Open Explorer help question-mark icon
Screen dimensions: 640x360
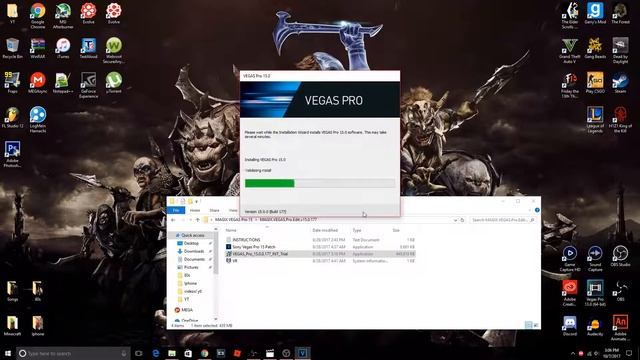click(537, 210)
